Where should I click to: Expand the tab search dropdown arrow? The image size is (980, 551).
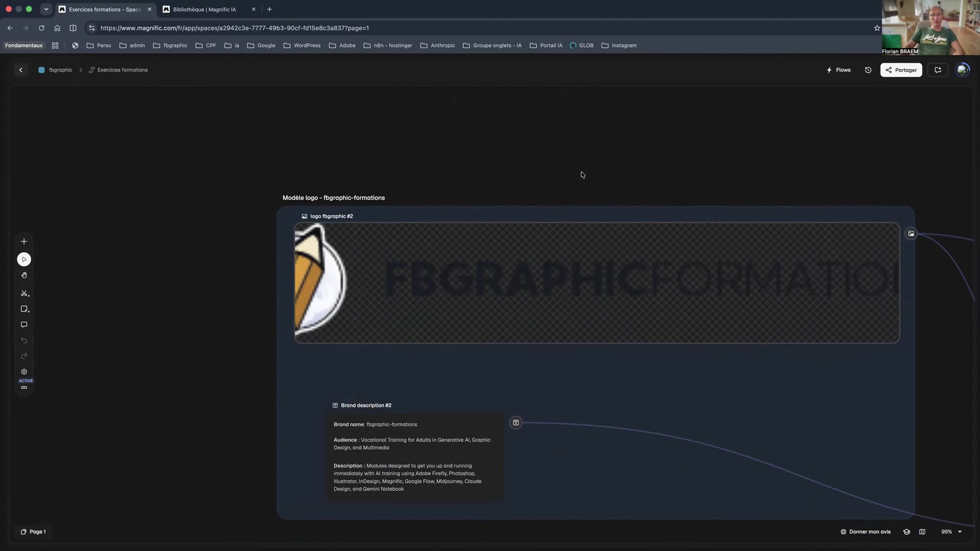(46, 9)
